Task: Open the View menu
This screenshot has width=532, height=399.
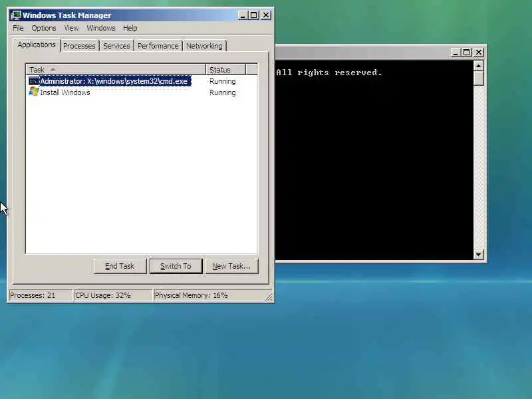Action: 71,28
